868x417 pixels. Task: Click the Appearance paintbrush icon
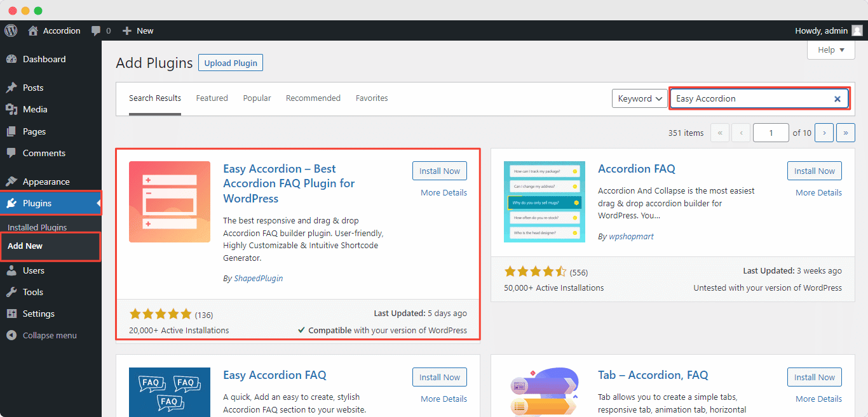coord(14,181)
